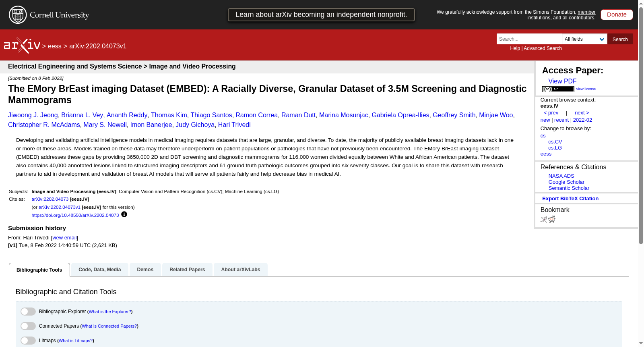Click into the Search input field
The height and width of the screenshot is (347, 644).
(529, 39)
